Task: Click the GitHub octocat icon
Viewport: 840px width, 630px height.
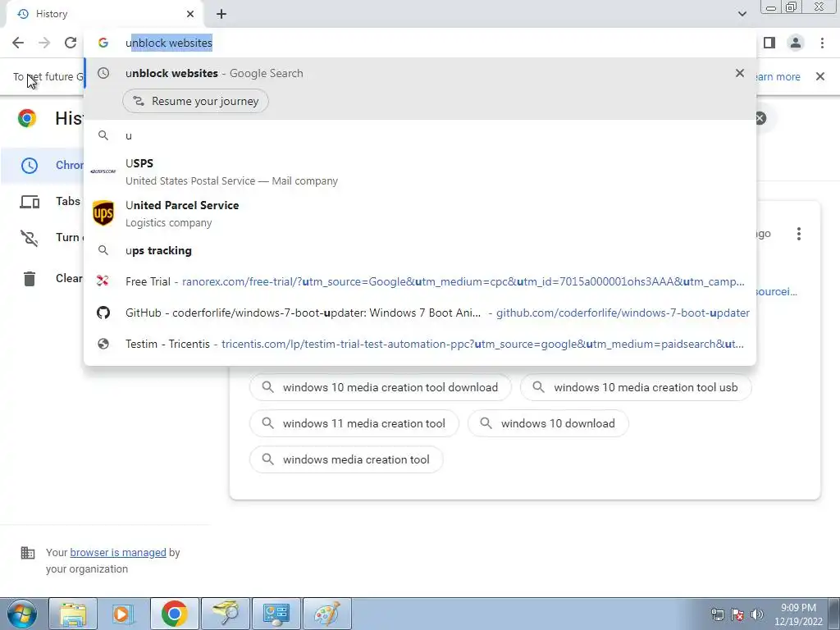Action: tap(103, 313)
